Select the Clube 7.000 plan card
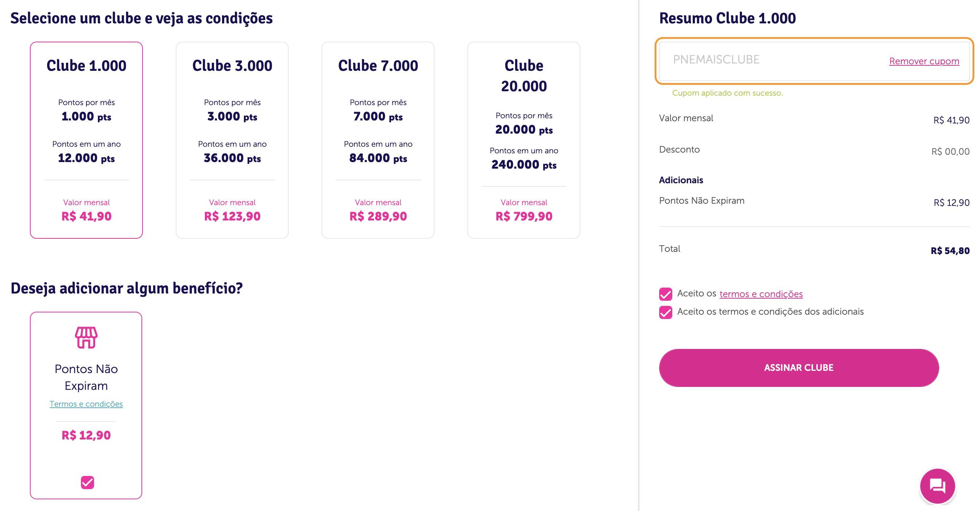The height and width of the screenshot is (511, 980). click(378, 140)
